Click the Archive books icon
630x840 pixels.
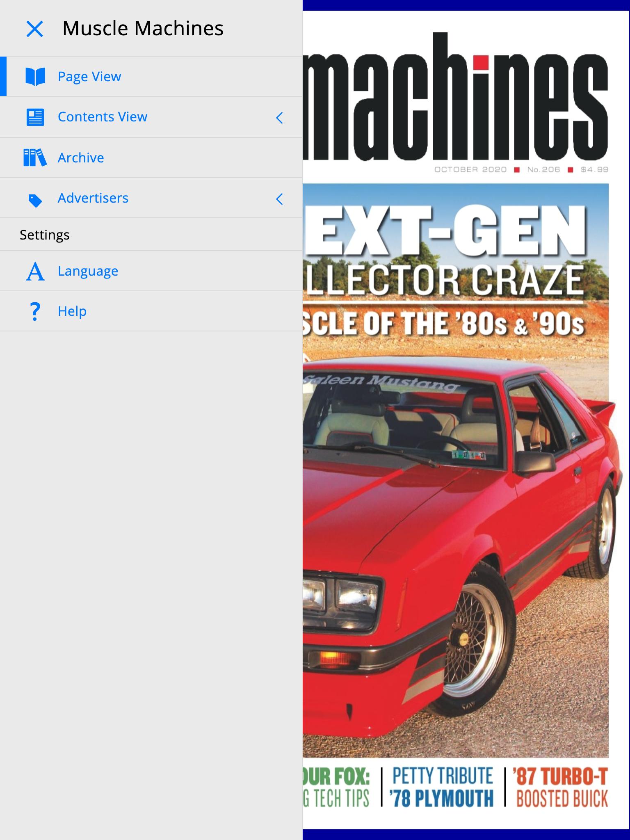click(x=35, y=157)
